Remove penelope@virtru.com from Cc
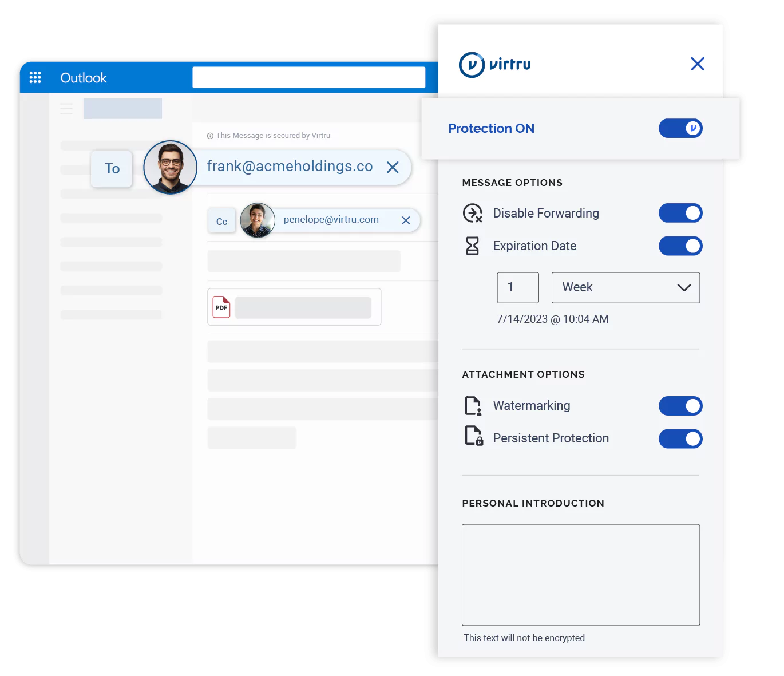Screen dimensions: 784x676 click(x=406, y=220)
